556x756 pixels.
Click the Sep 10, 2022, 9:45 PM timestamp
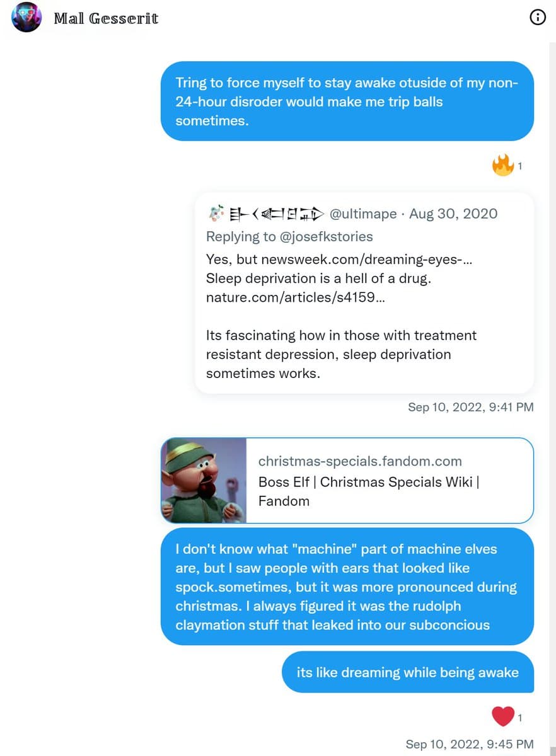[x=470, y=744]
